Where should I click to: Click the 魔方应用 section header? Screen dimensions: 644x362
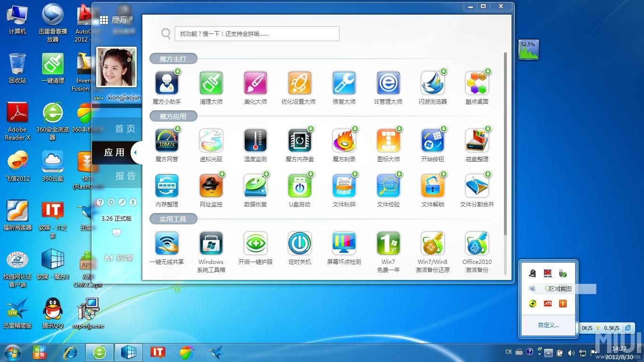coord(173,116)
